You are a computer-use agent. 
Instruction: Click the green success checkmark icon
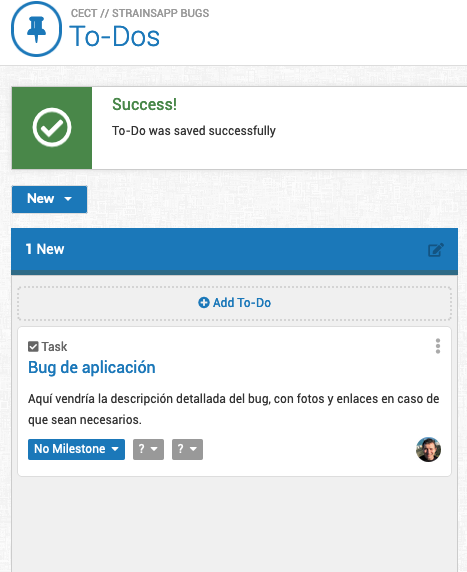pos(52,127)
